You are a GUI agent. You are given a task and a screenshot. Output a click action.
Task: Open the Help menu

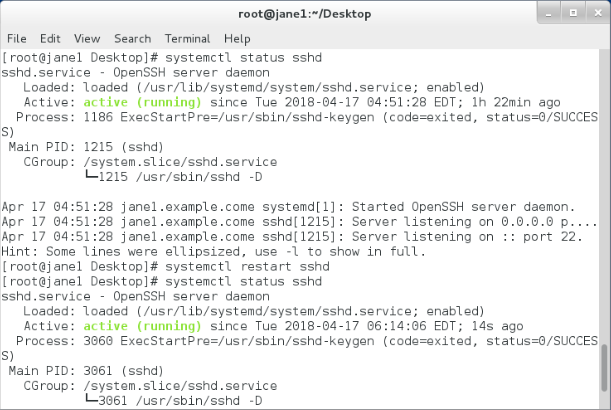coord(237,39)
